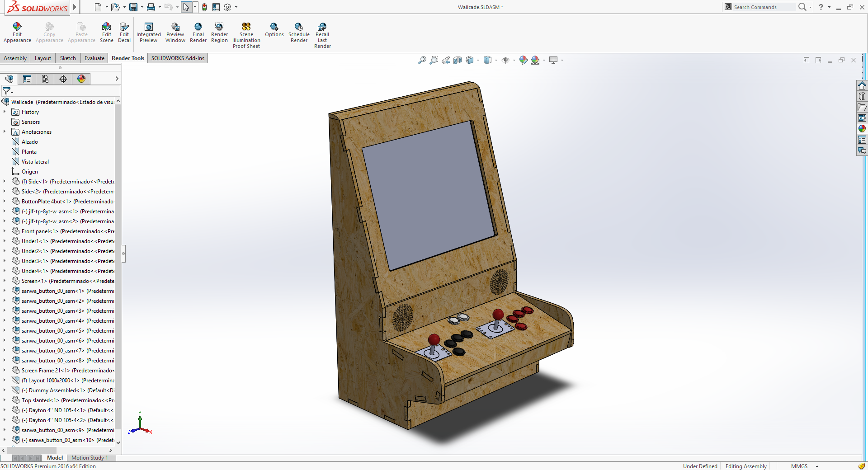Open PropertyManager tab icon
The image size is (868, 470).
coord(27,79)
